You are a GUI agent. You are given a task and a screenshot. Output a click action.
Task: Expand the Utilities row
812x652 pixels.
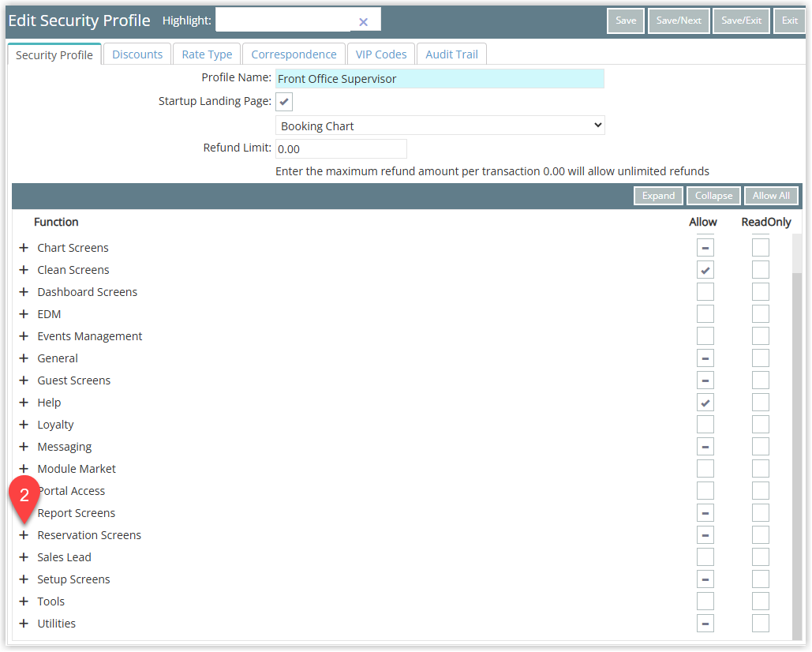[x=24, y=624]
